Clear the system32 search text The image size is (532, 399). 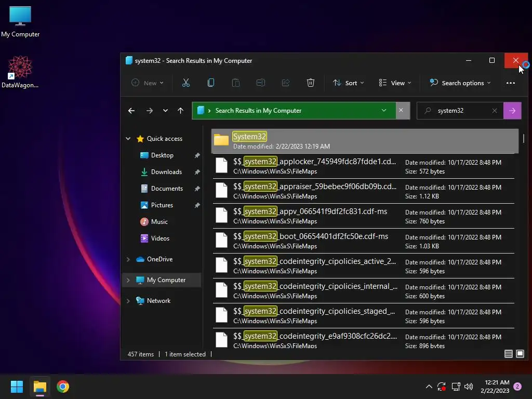(x=495, y=111)
